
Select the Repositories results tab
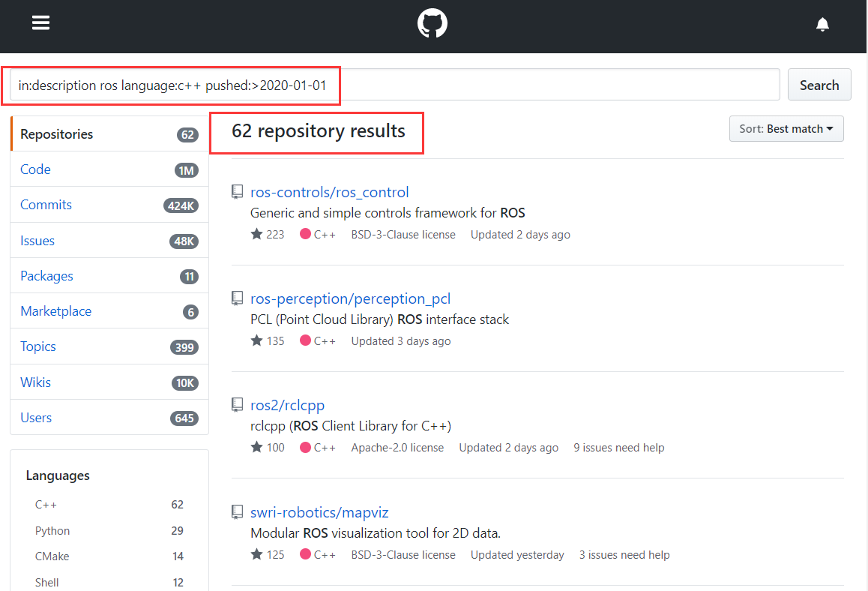pos(109,134)
